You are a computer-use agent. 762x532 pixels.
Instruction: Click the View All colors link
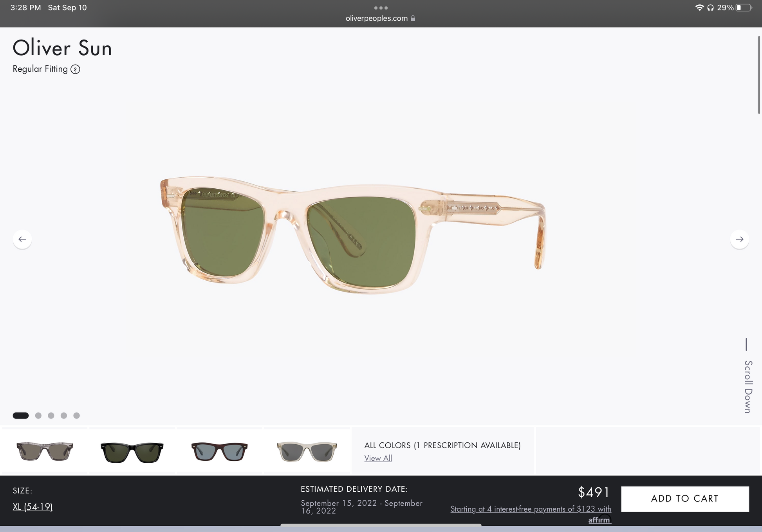(x=378, y=458)
